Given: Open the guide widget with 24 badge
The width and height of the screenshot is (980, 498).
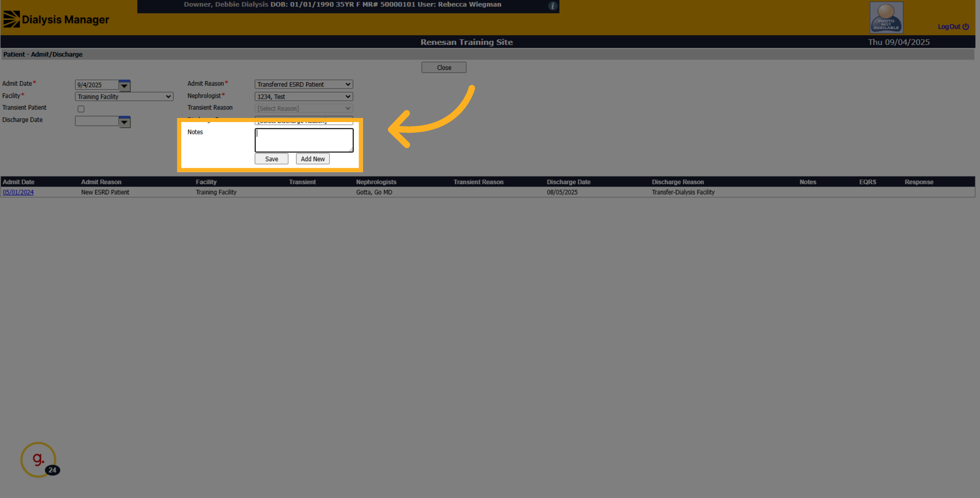Looking at the screenshot, I should (39, 460).
